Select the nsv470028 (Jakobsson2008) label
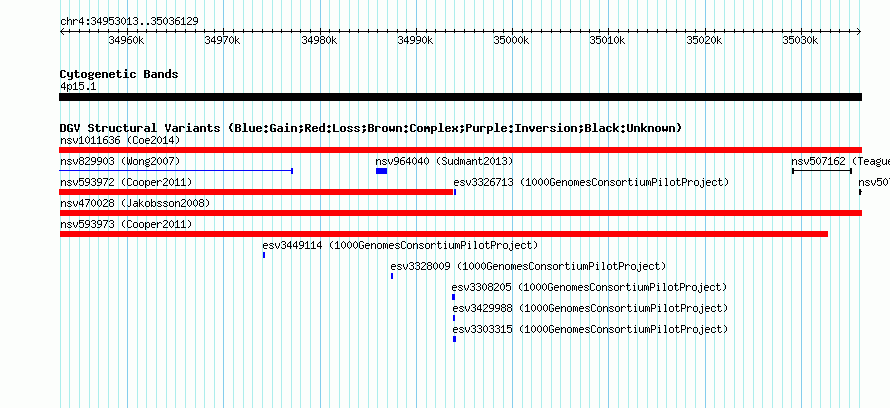Image resolution: width=890 pixels, height=408 pixels. pos(135,203)
